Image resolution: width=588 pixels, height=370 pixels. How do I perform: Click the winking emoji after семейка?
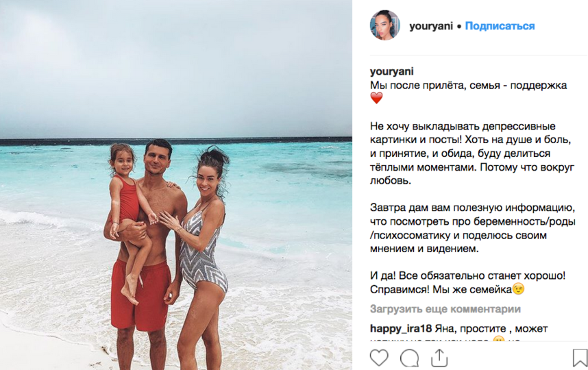coord(518,288)
